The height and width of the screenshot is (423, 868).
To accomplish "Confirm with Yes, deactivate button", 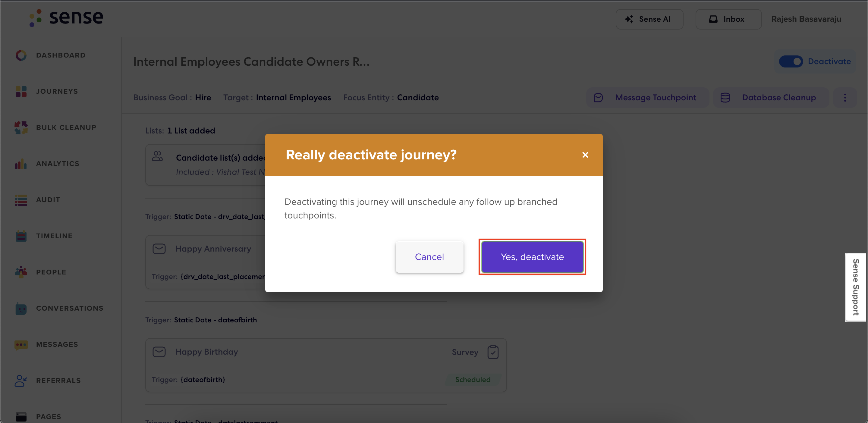I will (532, 257).
